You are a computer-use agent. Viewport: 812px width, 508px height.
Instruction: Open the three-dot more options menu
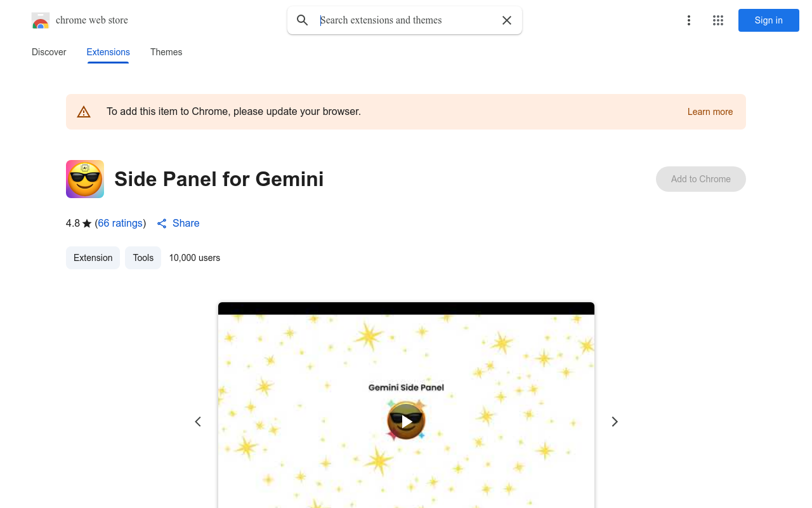click(689, 20)
